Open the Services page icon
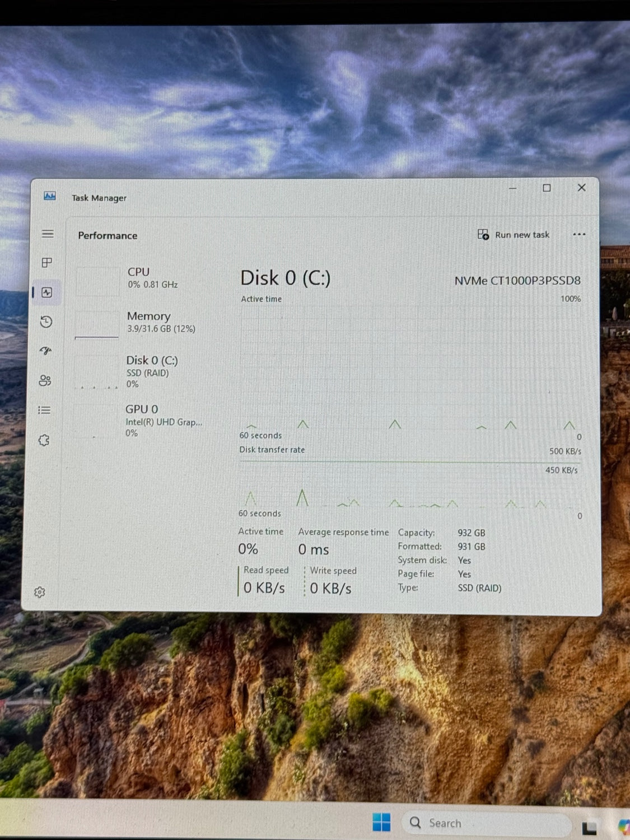 pos(44,441)
